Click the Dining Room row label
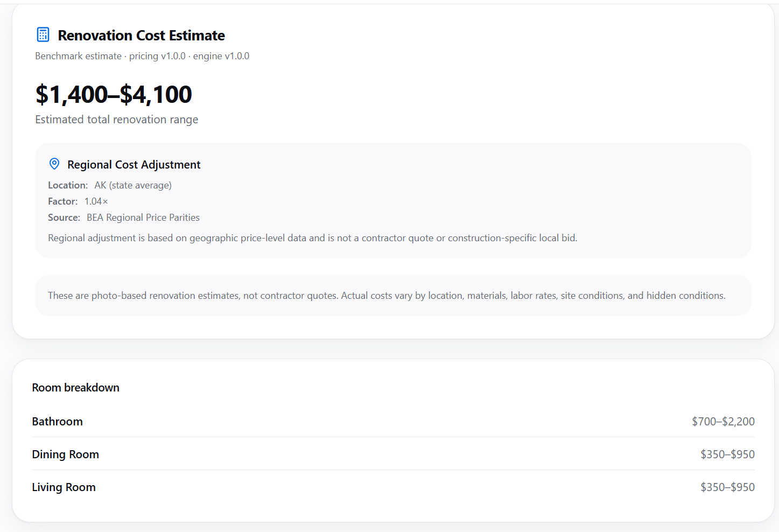This screenshot has width=779, height=532. (x=66, y=454)
